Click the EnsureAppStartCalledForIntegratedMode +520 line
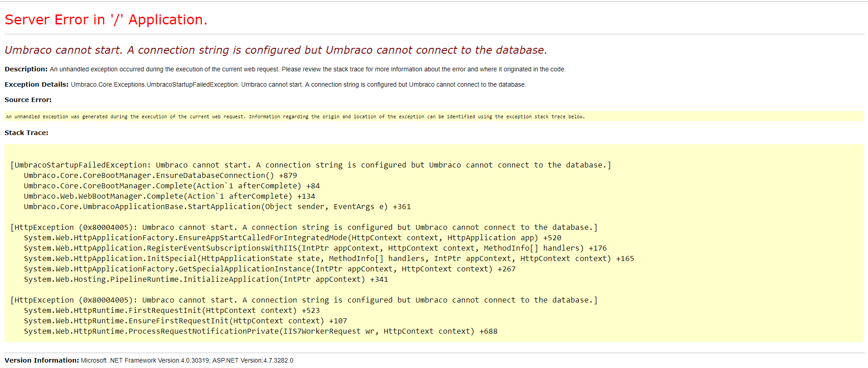 point(292,238)
